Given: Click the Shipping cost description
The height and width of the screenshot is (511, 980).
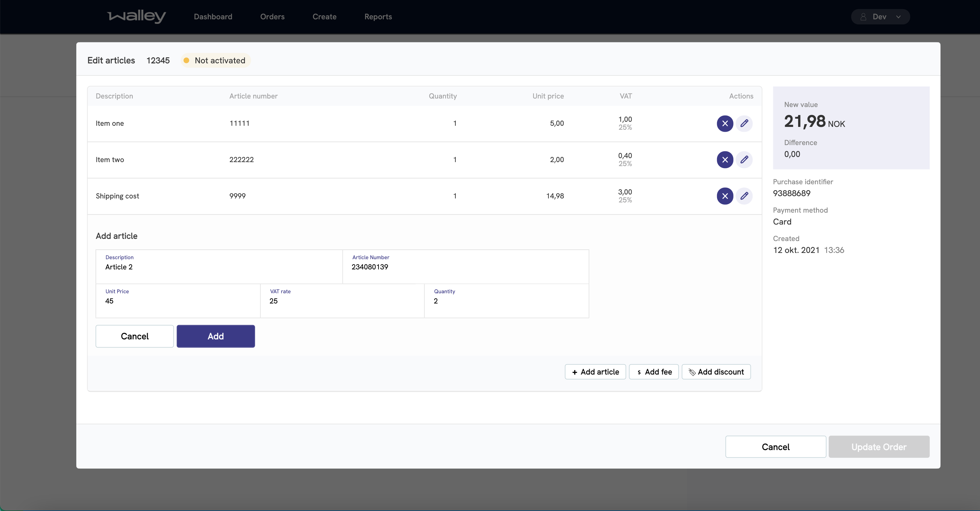Looking at the screenshot, I should point(117,196).
